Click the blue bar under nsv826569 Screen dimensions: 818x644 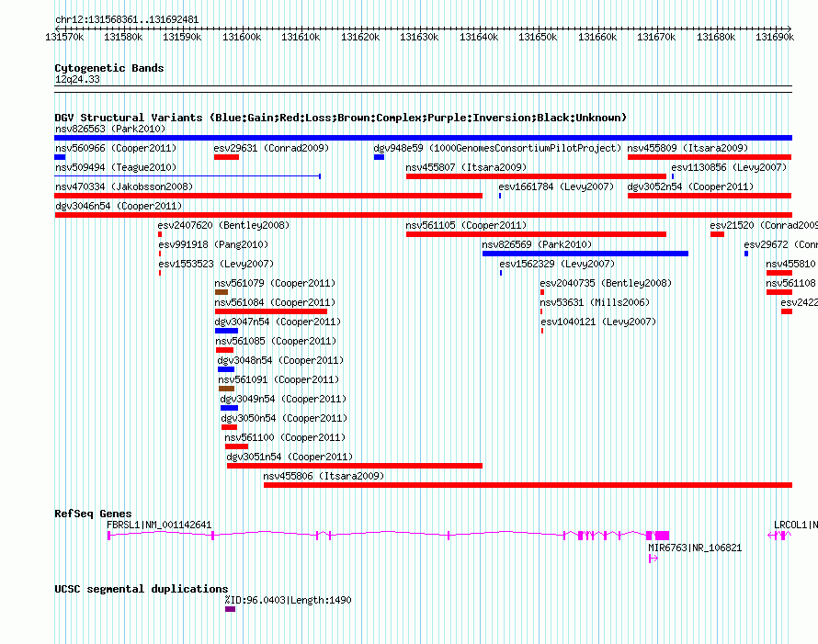tap(585, 254)
